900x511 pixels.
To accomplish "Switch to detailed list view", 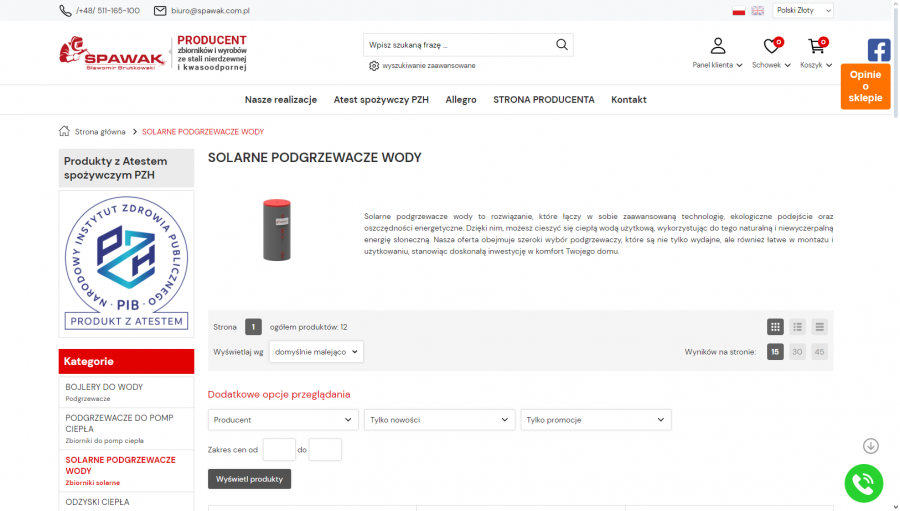I will [x=797, y=327].
